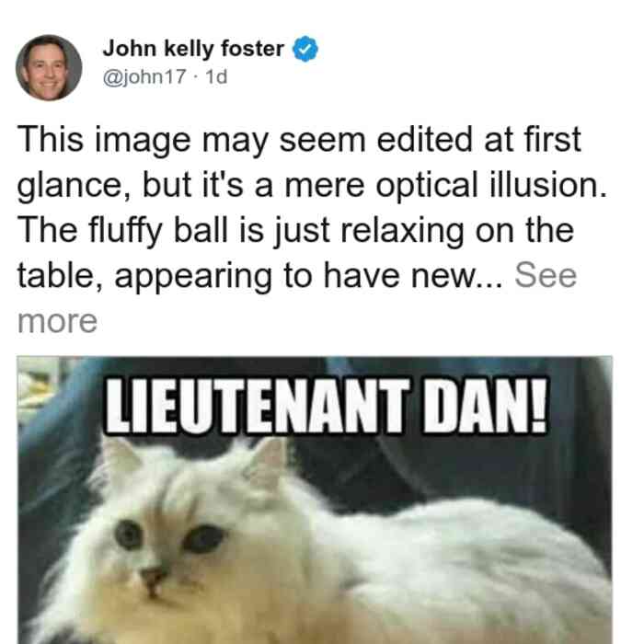644x644 pixels.
Task: Select the first line starting "This image"
Action: pyautogui.click(x=299, y=140)
